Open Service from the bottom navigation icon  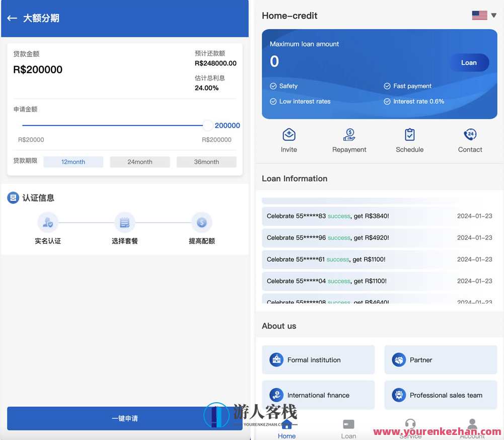click(x=410, y=424)
